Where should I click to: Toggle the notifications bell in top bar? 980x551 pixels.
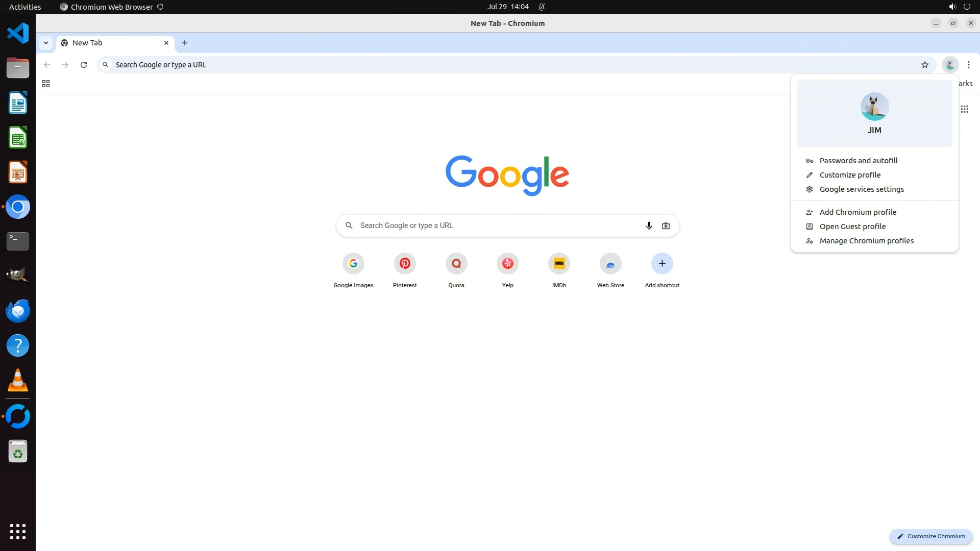tap(542, 7)
